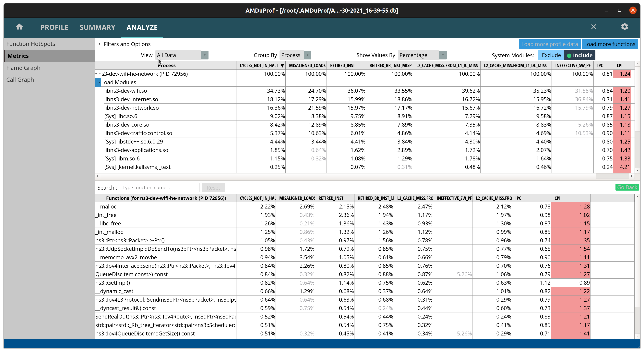Screen dimensions: 644x352
Task: Switch System Modules to Exclude
Action: click(551, 55)
